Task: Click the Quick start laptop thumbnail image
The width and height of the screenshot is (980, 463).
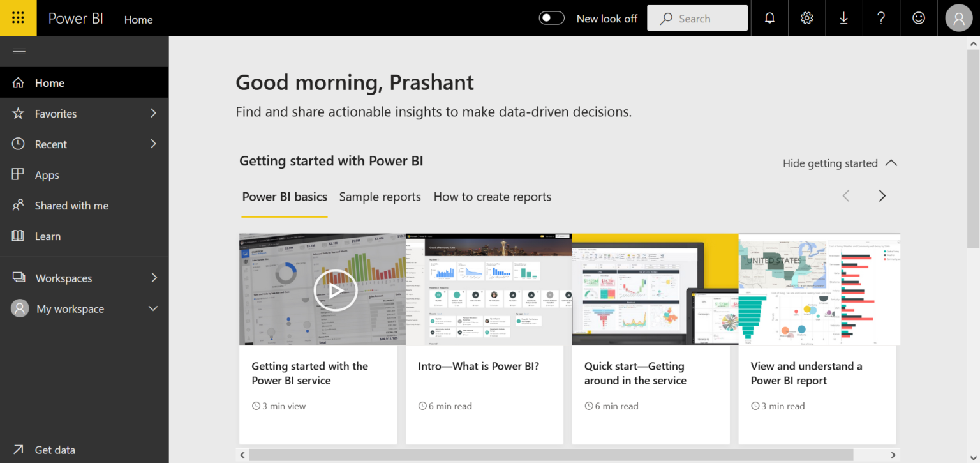Action: click(x=655, y=289)
